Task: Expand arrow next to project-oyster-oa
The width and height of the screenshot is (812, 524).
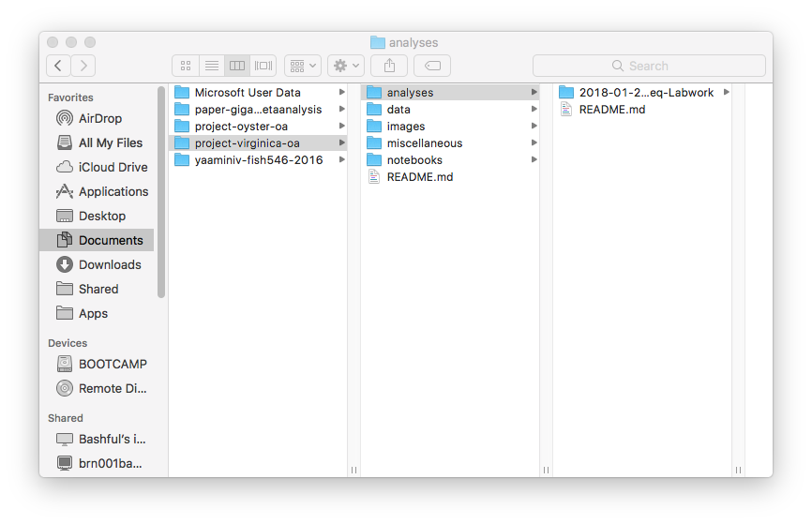Action: (342, 126)
